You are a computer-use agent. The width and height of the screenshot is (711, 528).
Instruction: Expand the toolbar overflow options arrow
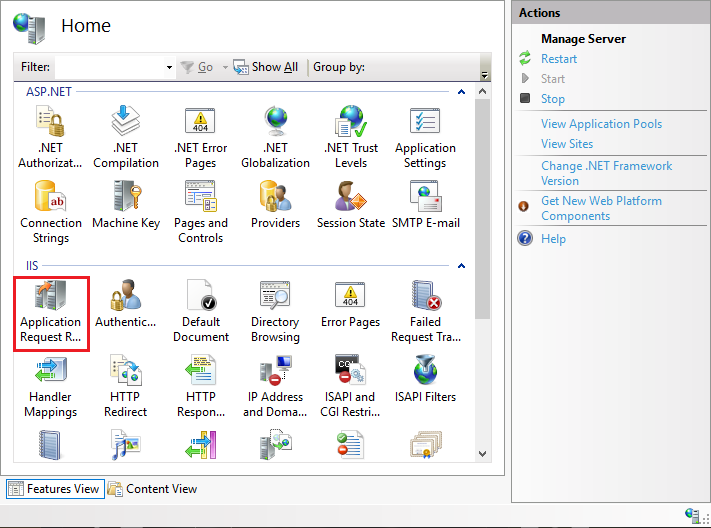(x=485, y=75)
